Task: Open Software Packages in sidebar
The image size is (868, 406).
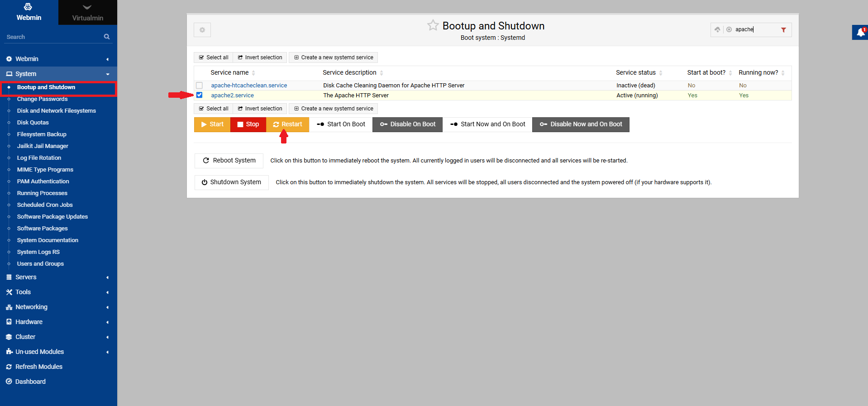Action: (x=42, y=229)
